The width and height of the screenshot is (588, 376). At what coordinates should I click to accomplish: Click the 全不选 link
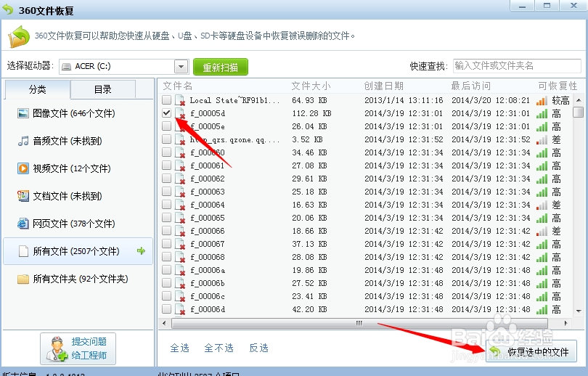(x=219, y=348)
